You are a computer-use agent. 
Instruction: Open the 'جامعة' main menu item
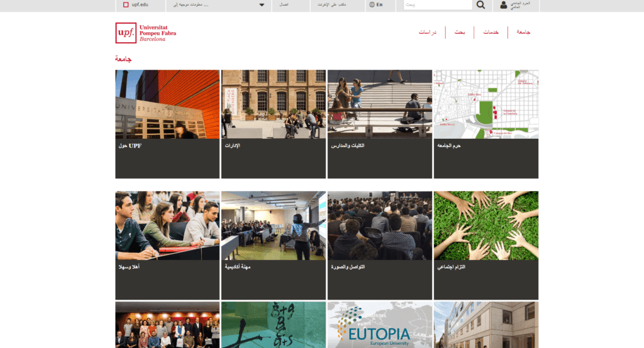pos(524,32)
